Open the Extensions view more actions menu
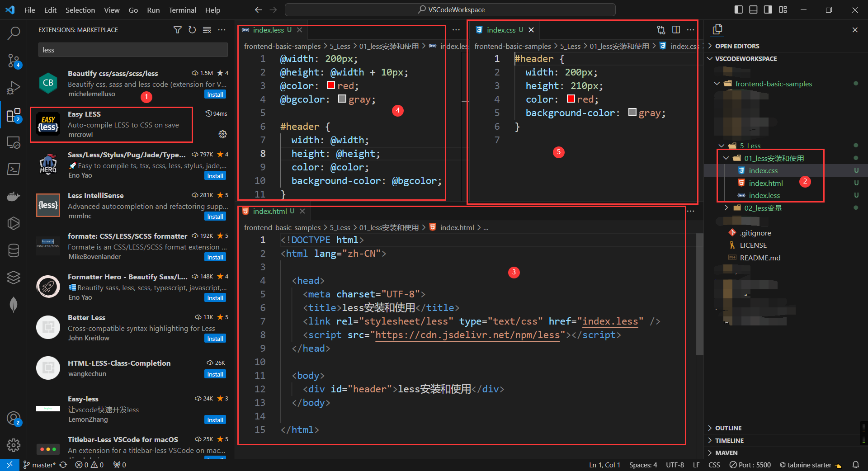 coord(222,30)
